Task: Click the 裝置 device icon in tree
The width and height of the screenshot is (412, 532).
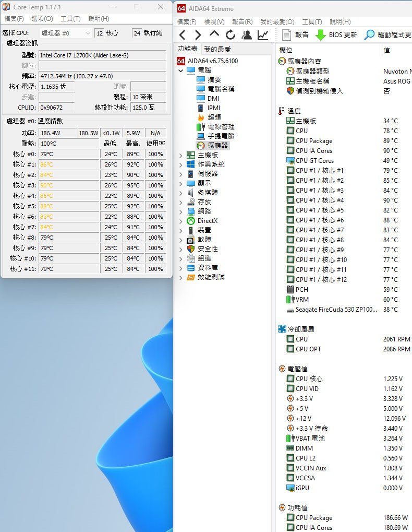Action: 191,230
